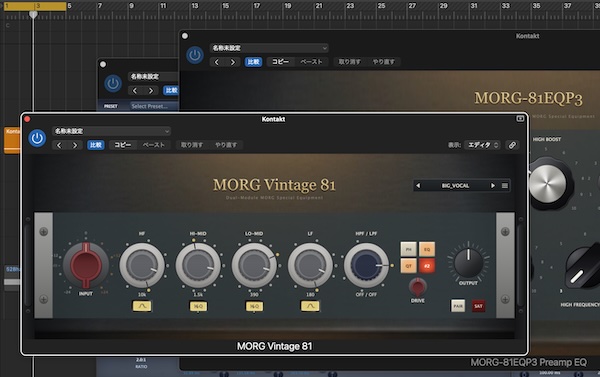
Task: Toggle the 比較 compare button in Vintage 81 window
Action: pos(96,145)
